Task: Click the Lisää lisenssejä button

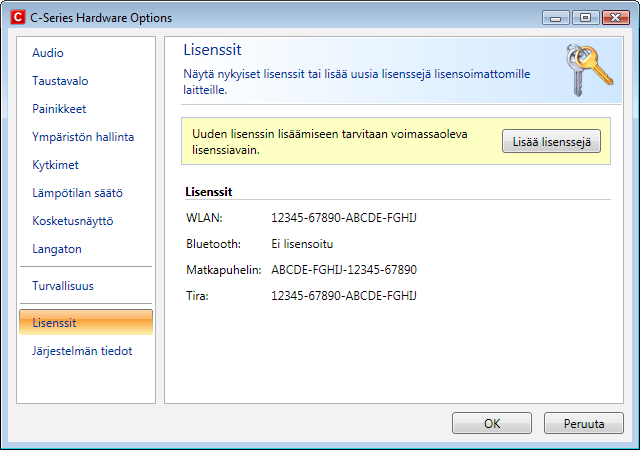Action: pyautogui.click(x=551, y=141)
